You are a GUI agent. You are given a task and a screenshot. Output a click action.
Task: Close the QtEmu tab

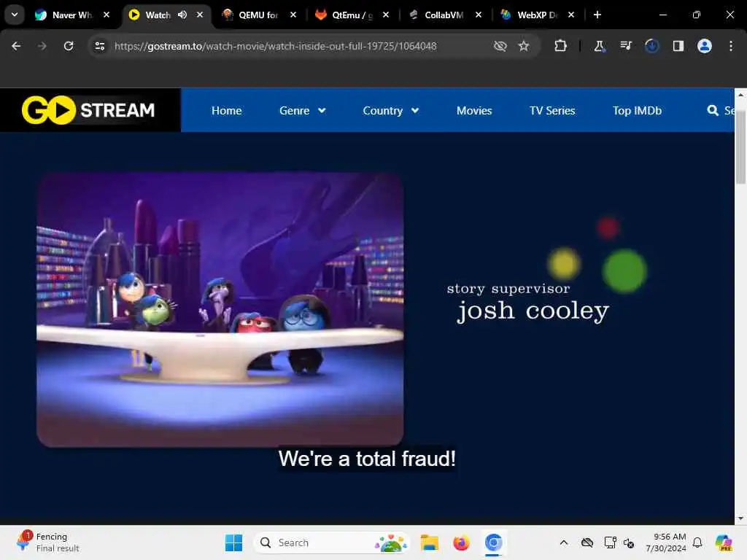pyautogui.click(x=386, y=15)
